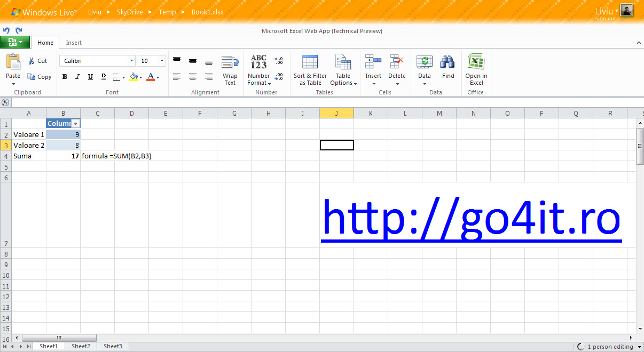Center text horizontally
The height and width of the screenshot is (352, 644).
(x=193, y=77)
